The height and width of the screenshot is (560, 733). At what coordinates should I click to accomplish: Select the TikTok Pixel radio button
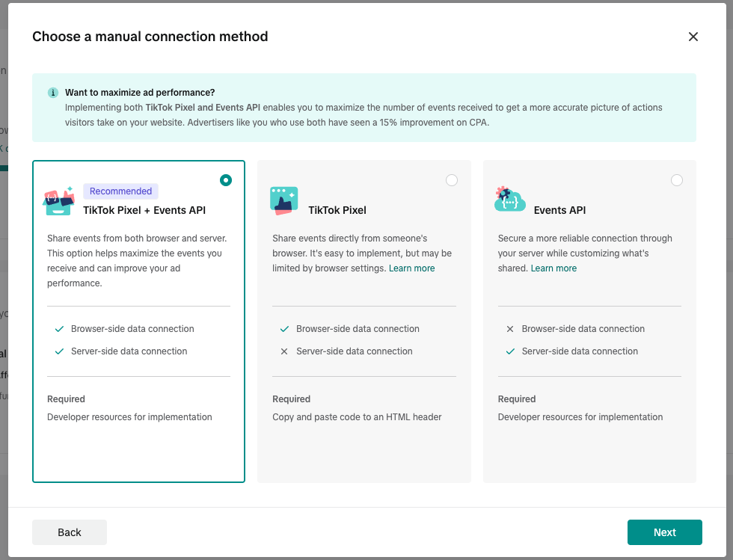(452, 180)
